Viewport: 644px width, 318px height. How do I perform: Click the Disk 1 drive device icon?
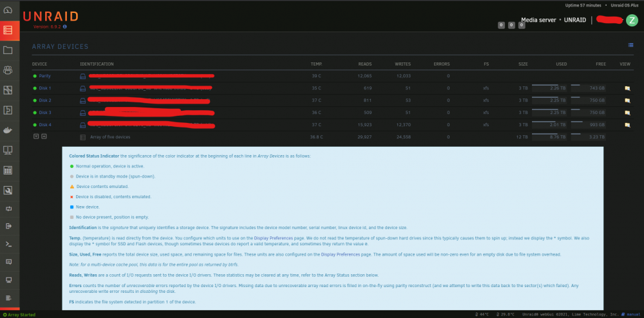(82, 88)
